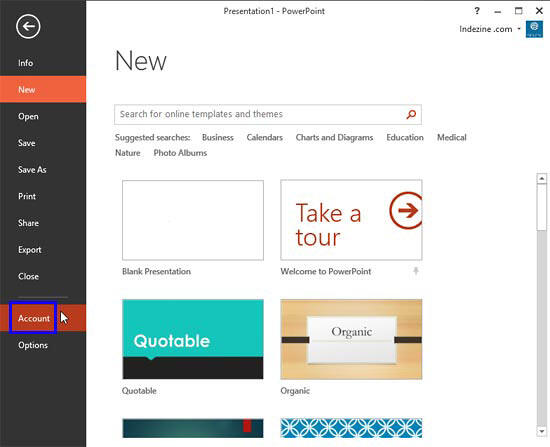Open the Help question mark icon
The width and height of the screenshot is (550, 447).
click(x=477, y=11)
